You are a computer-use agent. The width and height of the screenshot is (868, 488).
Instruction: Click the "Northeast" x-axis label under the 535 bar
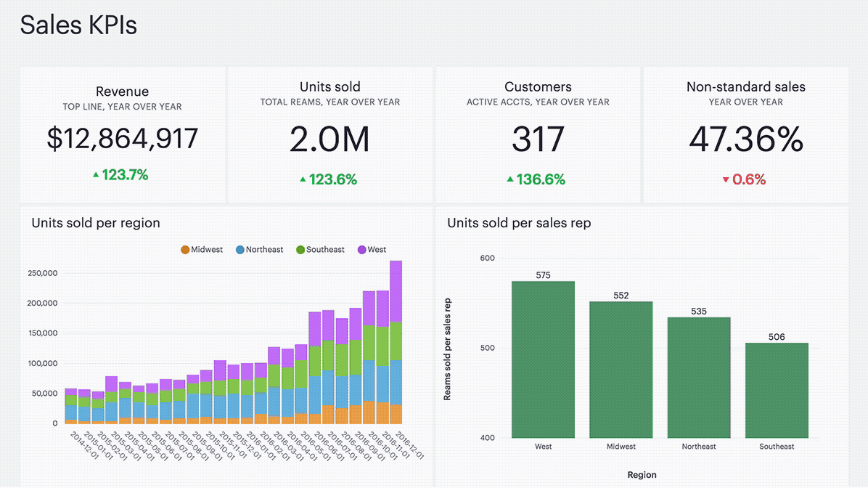(699, 447)
